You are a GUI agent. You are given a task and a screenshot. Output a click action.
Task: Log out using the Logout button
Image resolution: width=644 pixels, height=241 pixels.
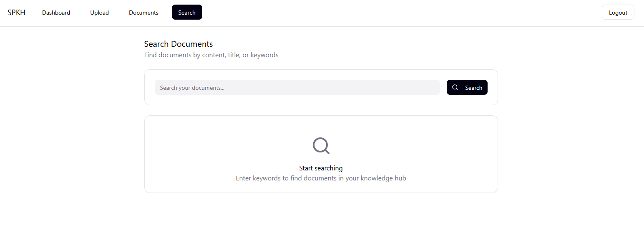pyautogui.click(x=618, y=13)
